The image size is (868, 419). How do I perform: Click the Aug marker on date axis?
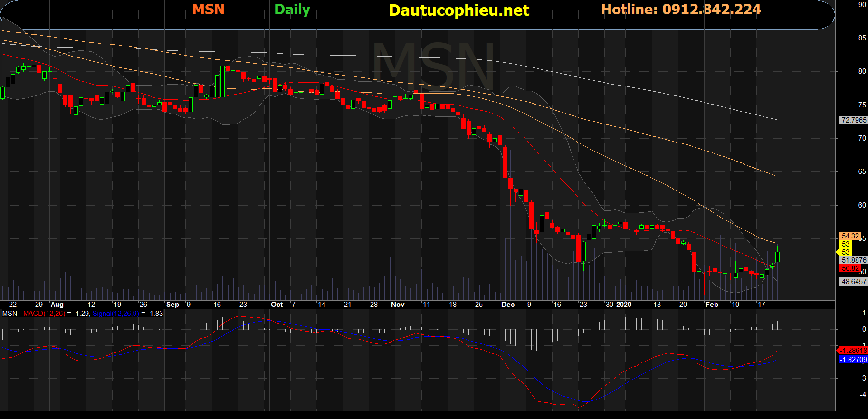(57, 305)
